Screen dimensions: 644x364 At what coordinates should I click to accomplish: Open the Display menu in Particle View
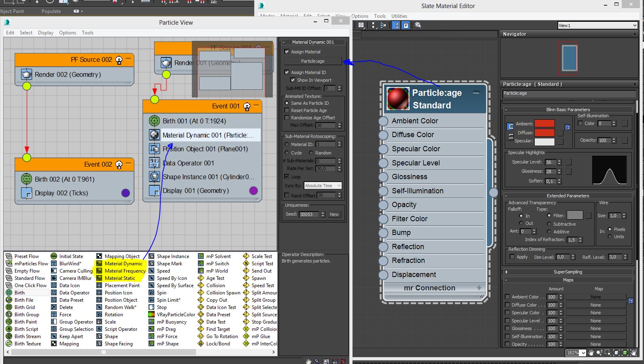click(45, 33)
